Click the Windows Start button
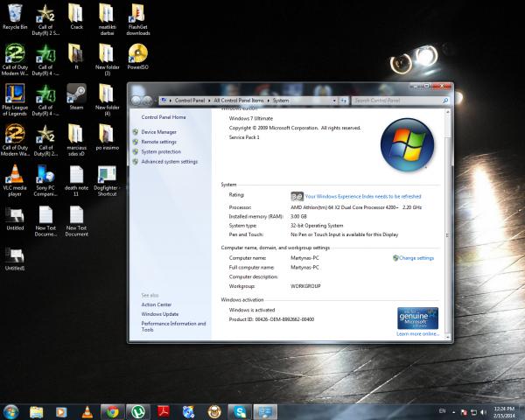This screenshot has height=420, width=525. pyautogui.click(x=11, y=411)
